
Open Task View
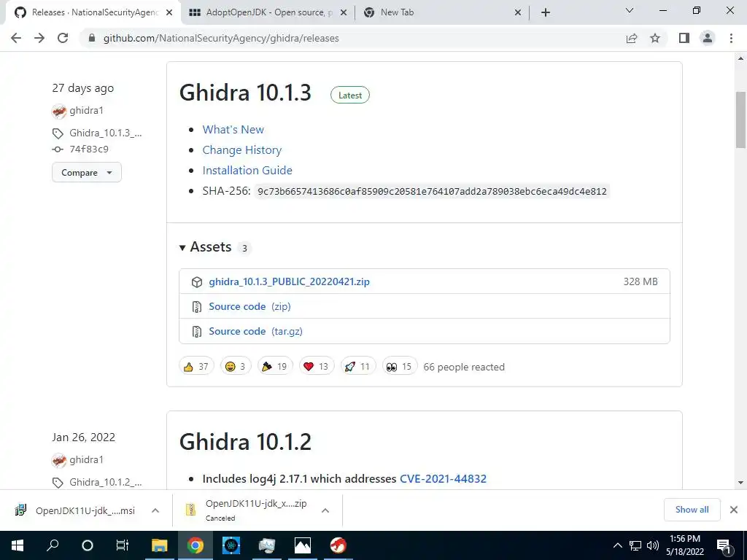123,545
